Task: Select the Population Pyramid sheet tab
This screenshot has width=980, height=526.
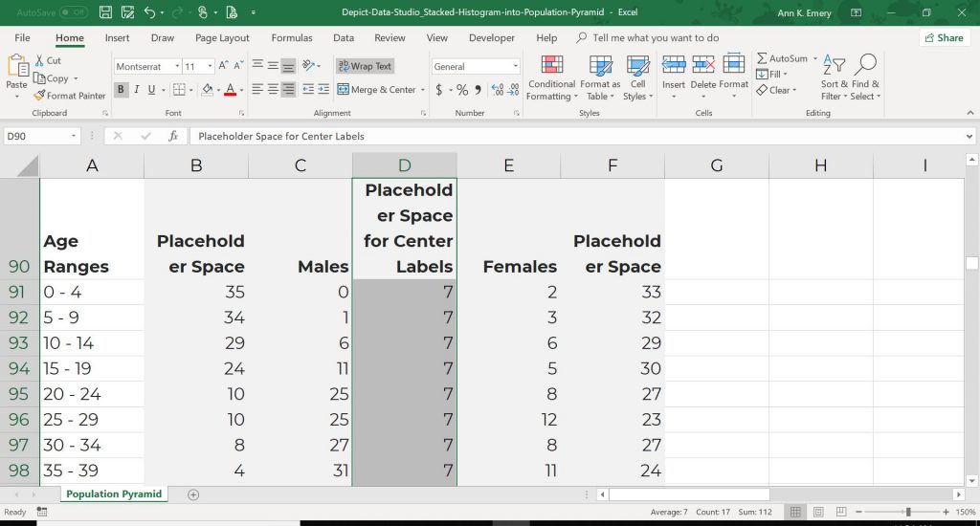Action: pyautogui.click(x=114, y=494)
